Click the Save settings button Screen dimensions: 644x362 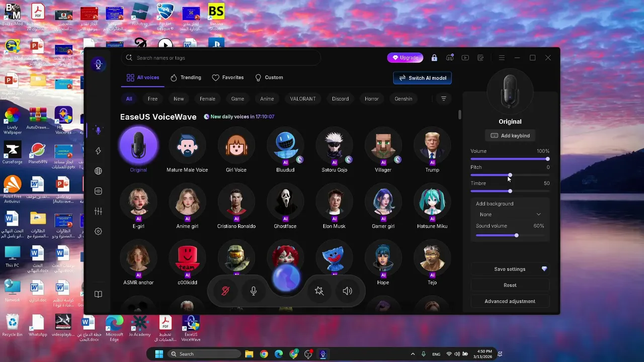point(510,269)
